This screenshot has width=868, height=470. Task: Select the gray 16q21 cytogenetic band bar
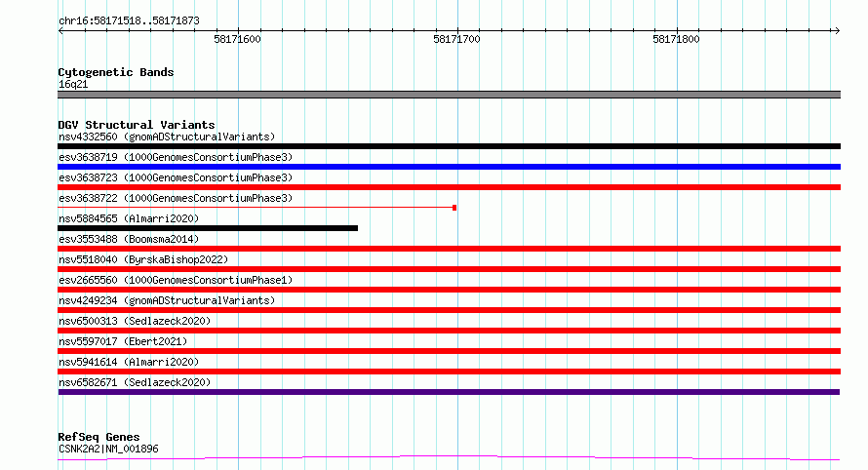click(x=449, y=95)
